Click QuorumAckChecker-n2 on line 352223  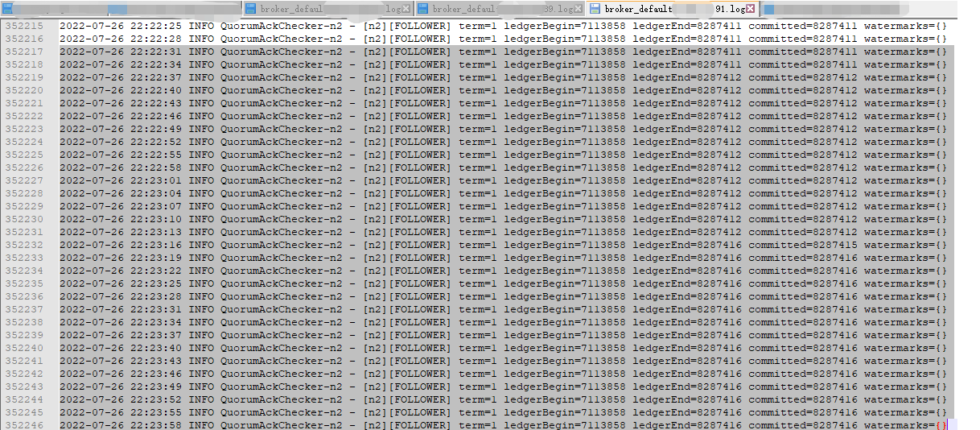(282, 129)
